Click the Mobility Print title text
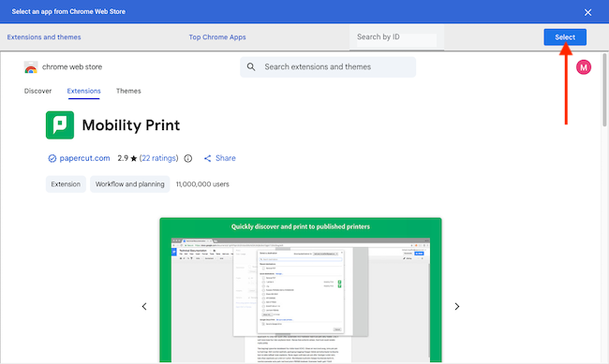This screenshot has width=609, height=364. (x=131, y=125)
